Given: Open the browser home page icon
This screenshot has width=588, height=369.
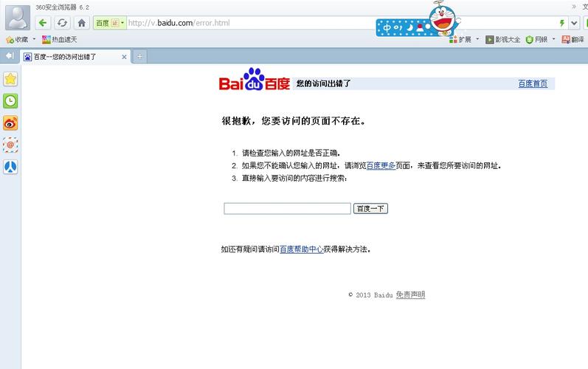Looking at the screenshot, I should point(81,23).
